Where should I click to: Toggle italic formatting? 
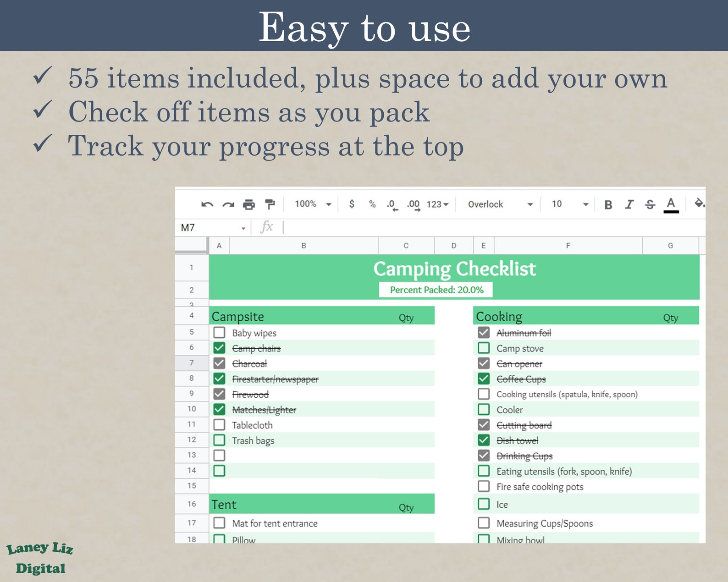pyautogui.click(x=629, y=204)
